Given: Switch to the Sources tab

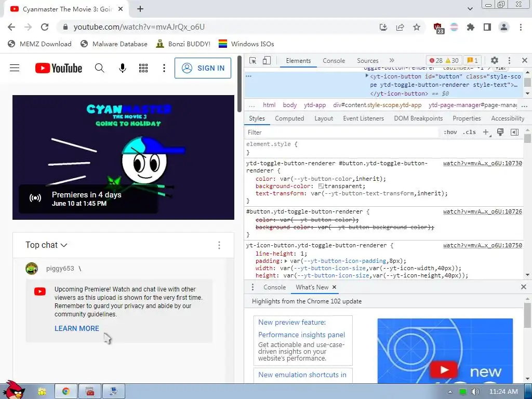Looking at the screenshot, I should tap(367, 61).
